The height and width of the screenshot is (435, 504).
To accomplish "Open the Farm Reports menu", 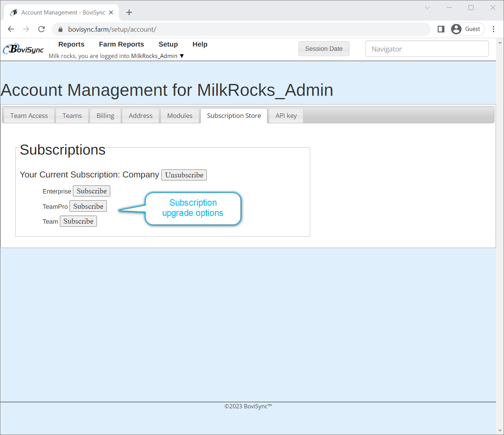I will [x=121, y=44].
